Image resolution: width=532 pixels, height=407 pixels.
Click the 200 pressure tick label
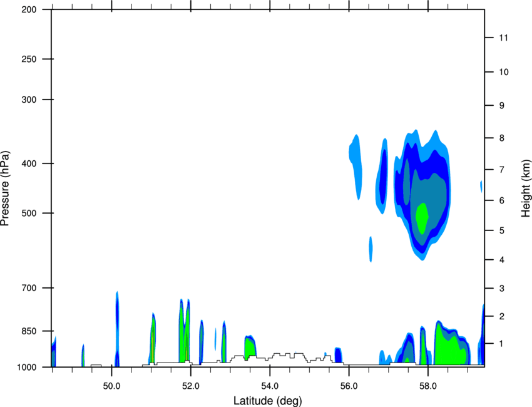click(29, 9)
